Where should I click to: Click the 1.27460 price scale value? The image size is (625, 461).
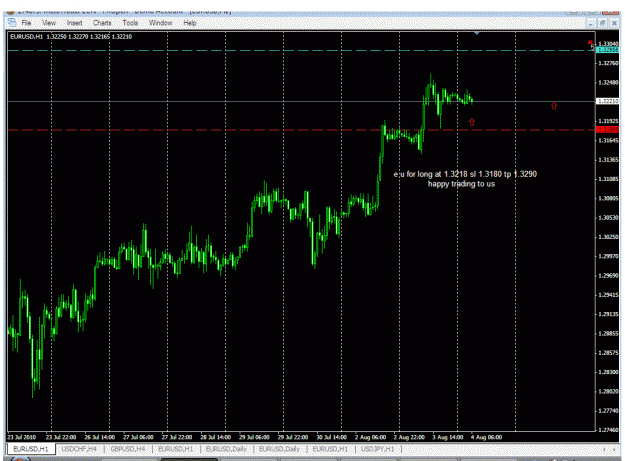click(608, 430)
